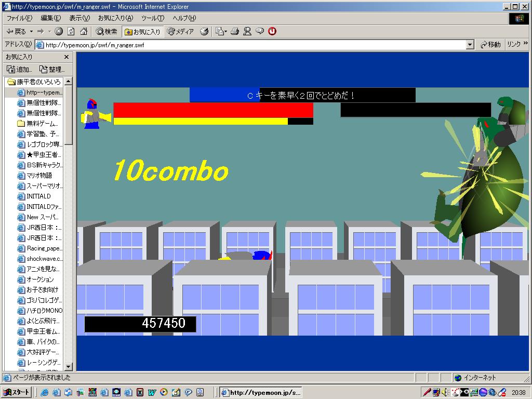Click the スタート Start button
The image size is (532, 399).
tap(17, 393)
